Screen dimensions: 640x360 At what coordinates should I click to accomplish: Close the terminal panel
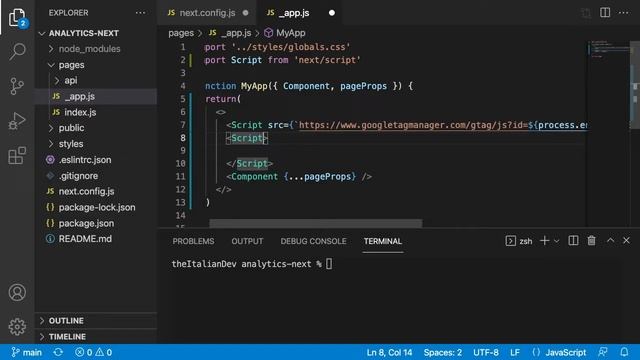pos(626,240)
